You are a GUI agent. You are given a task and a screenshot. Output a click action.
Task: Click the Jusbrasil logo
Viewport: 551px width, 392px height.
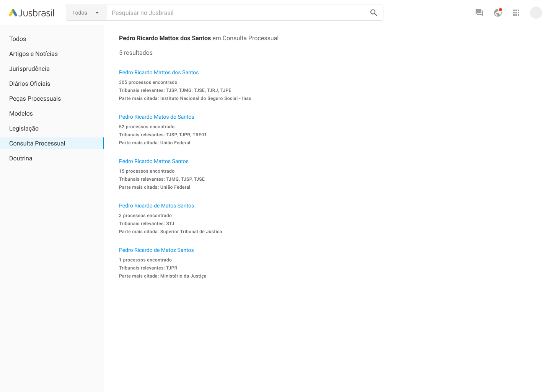[32, 13]
